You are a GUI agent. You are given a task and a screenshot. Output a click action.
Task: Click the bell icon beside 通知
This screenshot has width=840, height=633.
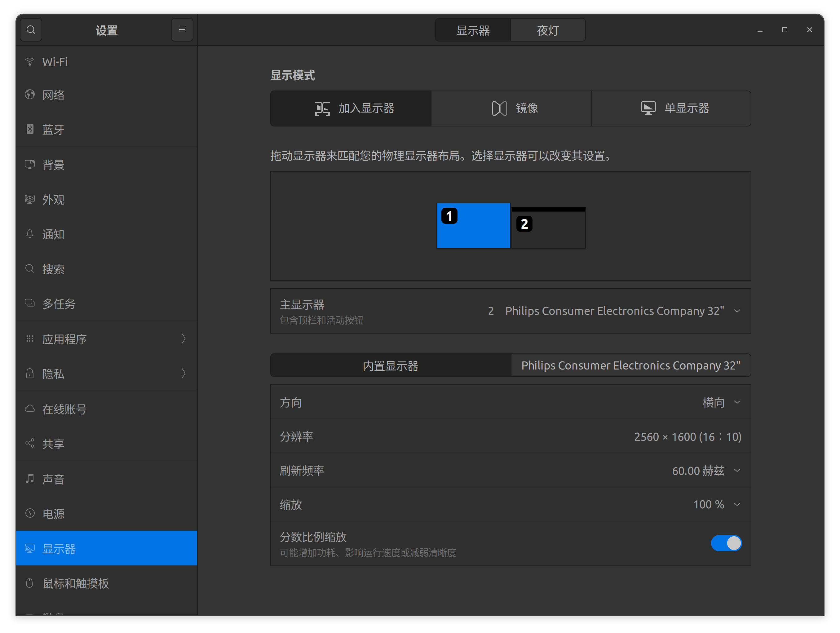[x=30, y=234]
